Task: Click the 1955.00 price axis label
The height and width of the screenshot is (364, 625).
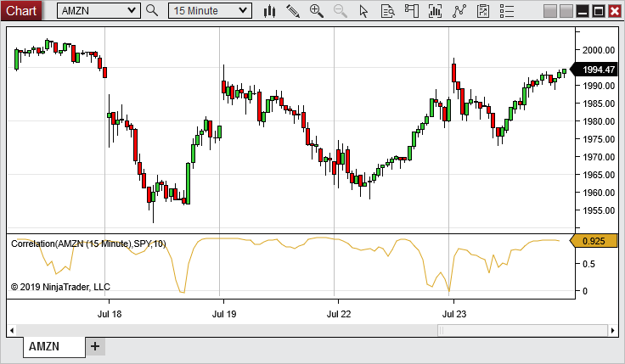Action: [x=599, y=210]
